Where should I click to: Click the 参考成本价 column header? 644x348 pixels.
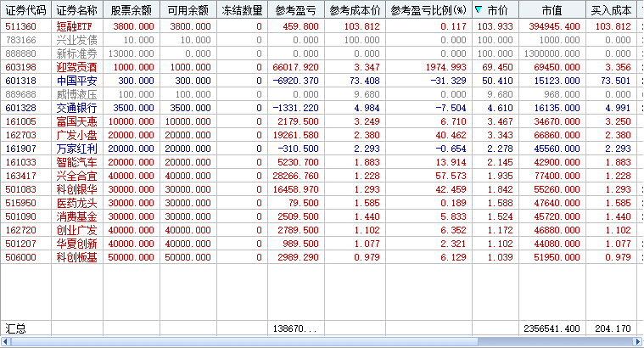click(355, 10)
